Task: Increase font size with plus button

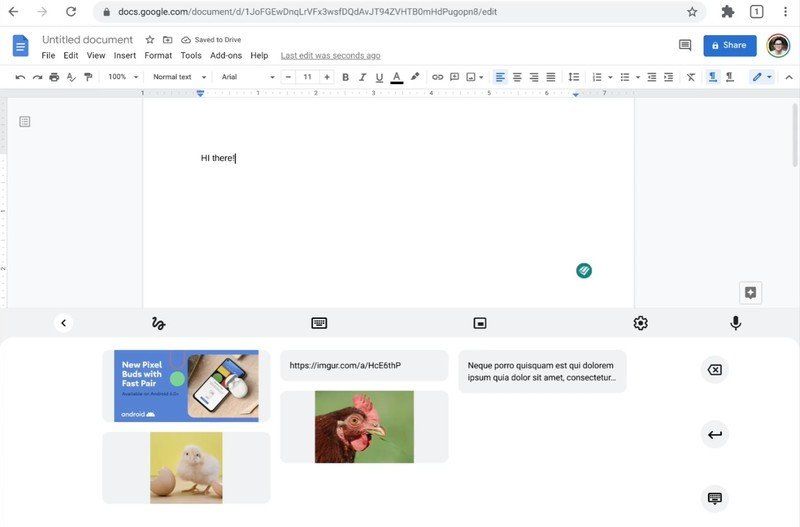Action: pos(327,77)
